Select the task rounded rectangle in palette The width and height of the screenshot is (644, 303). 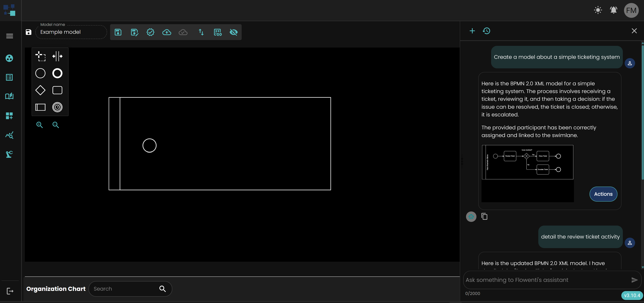pos(57,90)
